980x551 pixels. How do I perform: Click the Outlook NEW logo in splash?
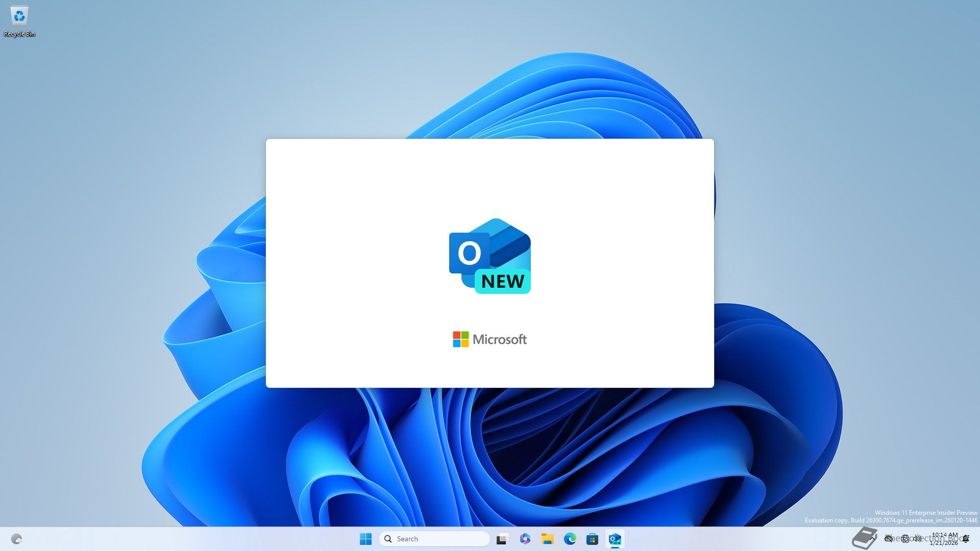pos(489,256)
